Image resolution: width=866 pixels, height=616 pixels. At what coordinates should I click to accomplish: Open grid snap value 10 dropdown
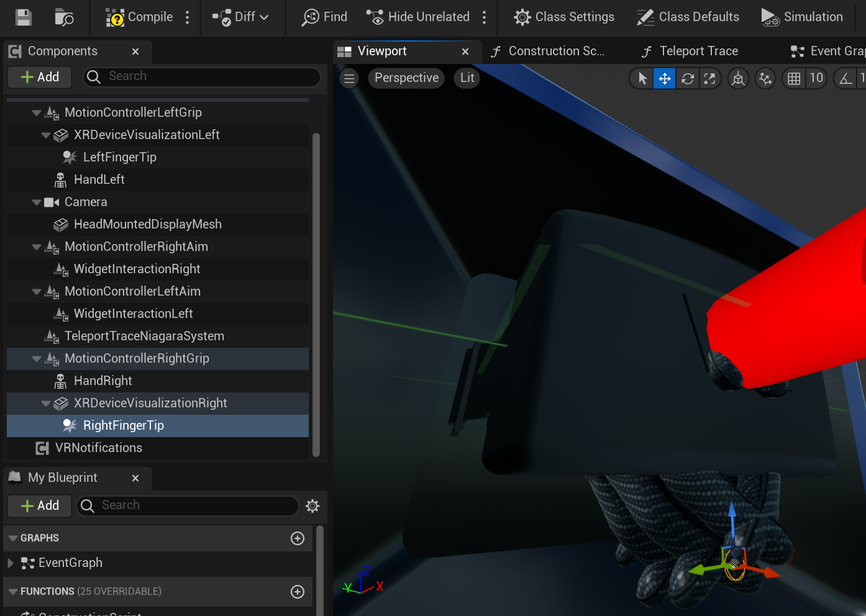816,78
